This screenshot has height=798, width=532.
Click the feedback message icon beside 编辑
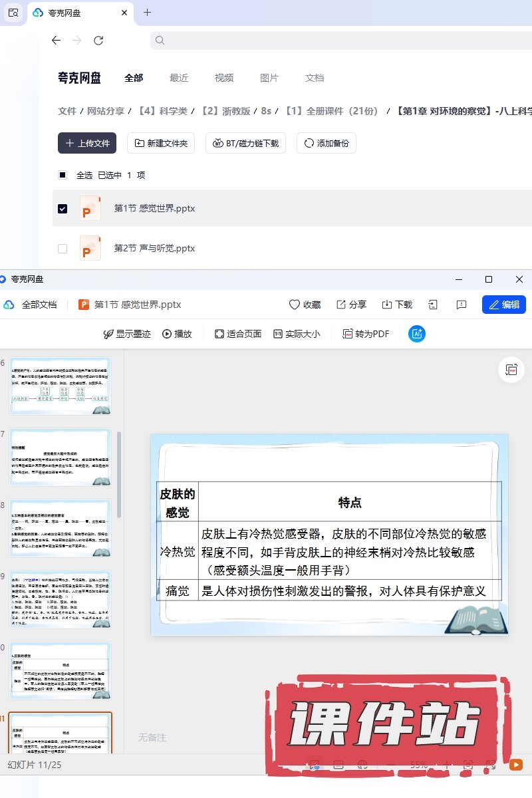462,305
